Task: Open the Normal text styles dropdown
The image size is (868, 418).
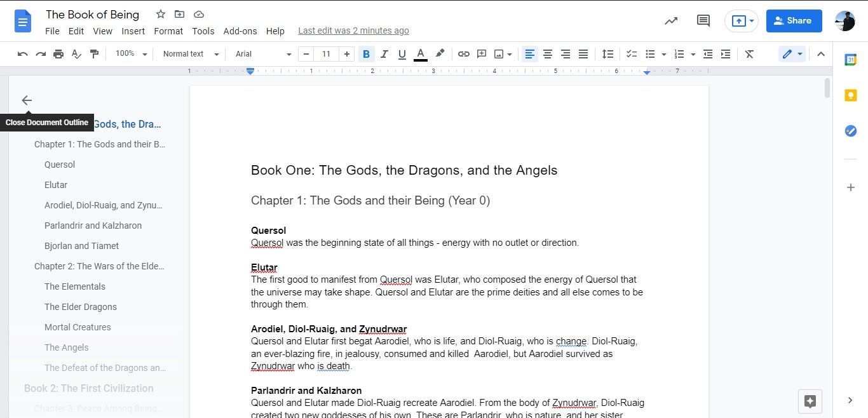Action: pos(187,54)
